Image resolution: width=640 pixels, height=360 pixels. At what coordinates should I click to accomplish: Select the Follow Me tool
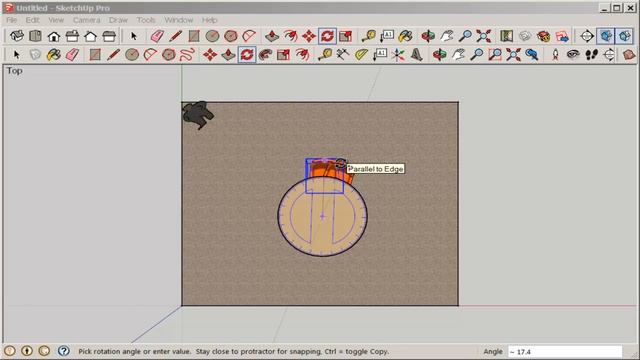(x=265, y=54)
